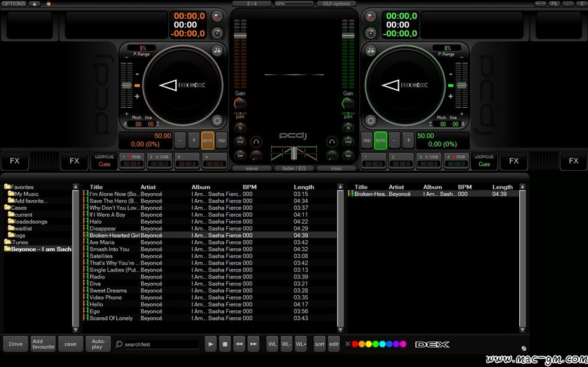The image size is (588, 367).
Task: Open the Beyonce - I am Sach folder
Action: click(38, 249)
